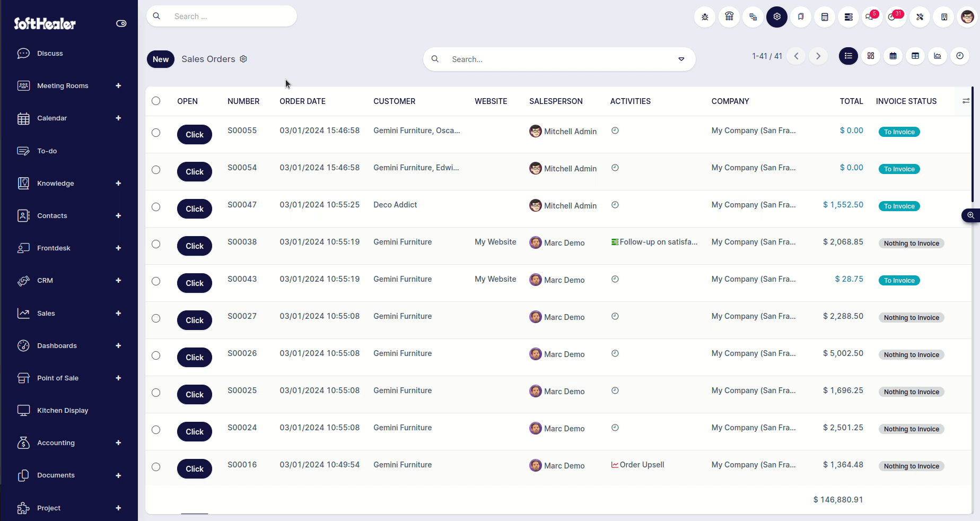The image size is (980, 521).
Task: Open optional columns settings icon
Action: [x=966, y=101]
